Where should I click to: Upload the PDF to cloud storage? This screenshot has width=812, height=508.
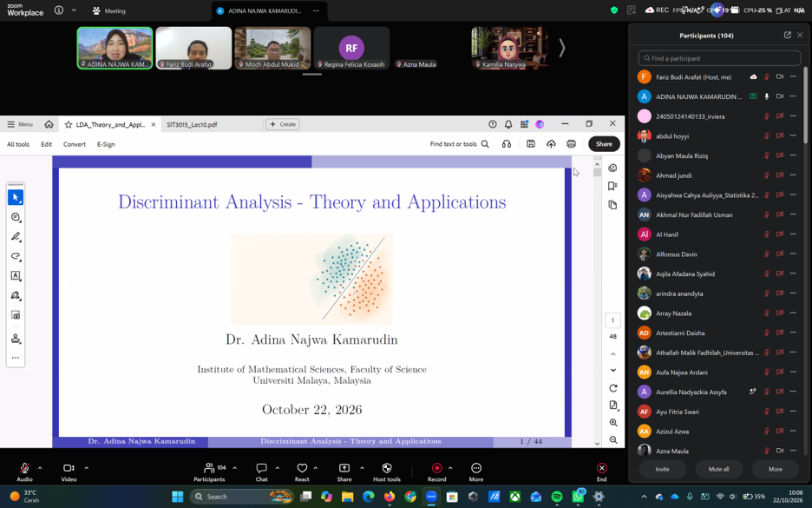tap(551, 144)
